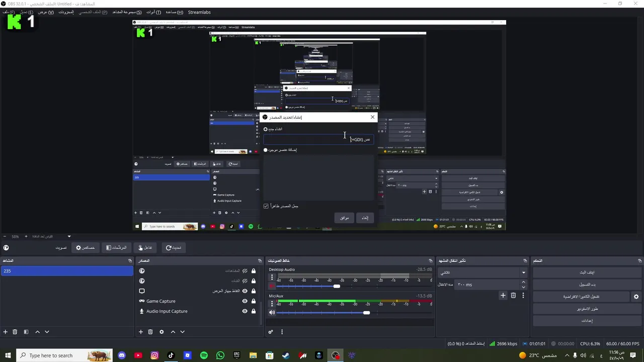Open the Help (H) menu
Image resolution: width=644 pixels, height=362 pixels.
pyautogui.click(x=174, y=12)
